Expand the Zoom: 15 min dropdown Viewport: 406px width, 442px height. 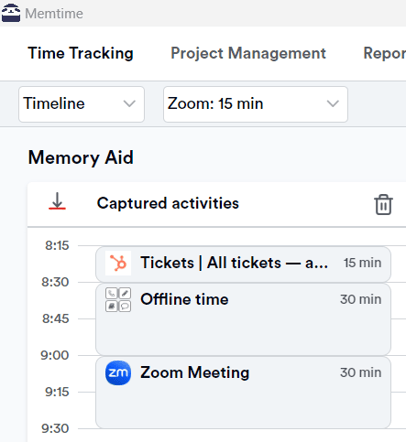pyautogui.click(x=255, y=104)
